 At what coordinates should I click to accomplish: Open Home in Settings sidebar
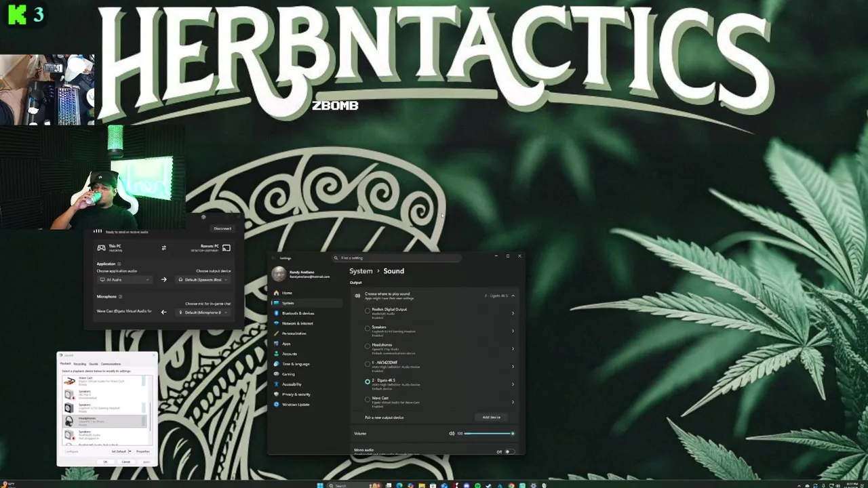pos(306,293)
